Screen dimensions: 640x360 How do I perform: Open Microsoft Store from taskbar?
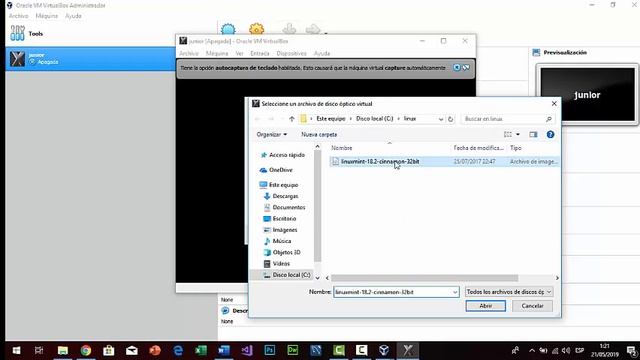point(109,350)
